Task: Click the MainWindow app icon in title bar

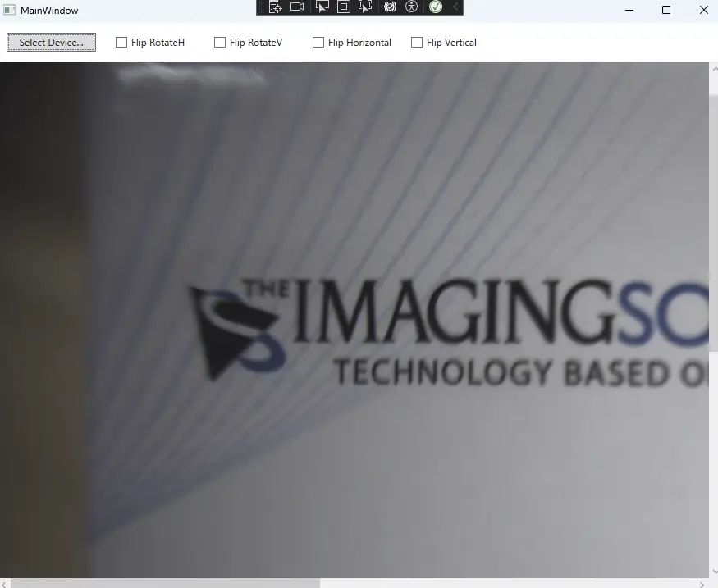Action: pyautogui.click(x=9, y=10)
